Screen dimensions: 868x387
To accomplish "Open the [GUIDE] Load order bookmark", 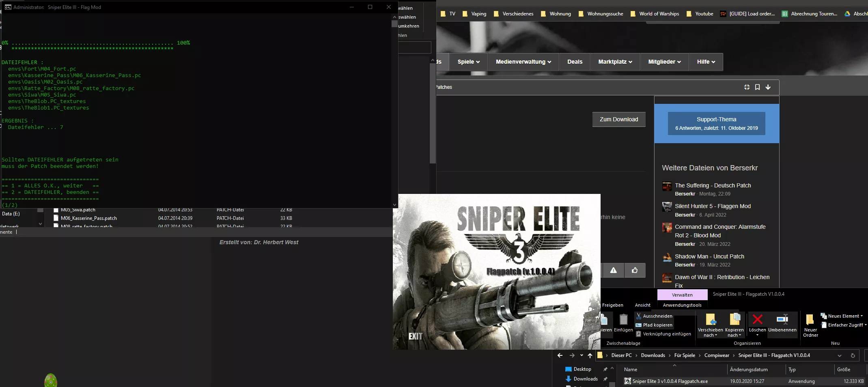I will pos(747,14).
